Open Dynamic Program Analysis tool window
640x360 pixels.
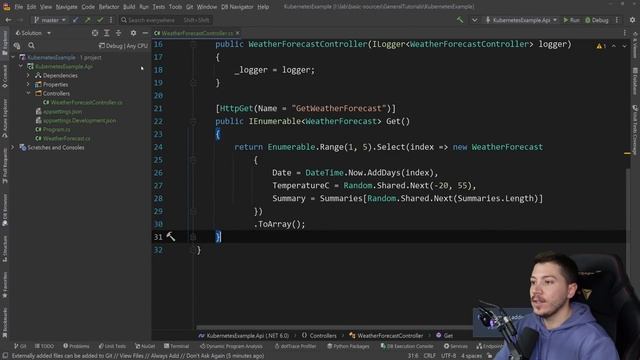click(231, 346)
